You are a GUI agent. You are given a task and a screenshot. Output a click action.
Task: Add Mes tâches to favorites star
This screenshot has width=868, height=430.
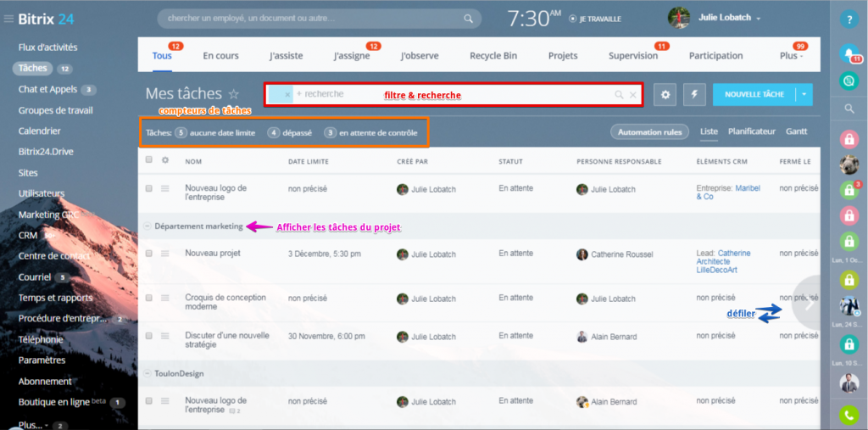click(234, 93)
